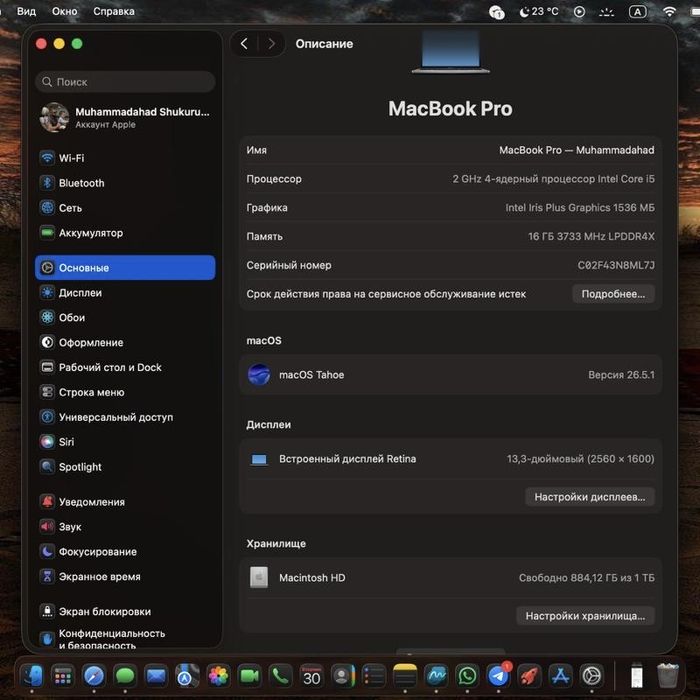The height and width of the screenshot is (700, 700).
Task: Open Calendar showing 30 in the Dock
Action: (312, 676)
